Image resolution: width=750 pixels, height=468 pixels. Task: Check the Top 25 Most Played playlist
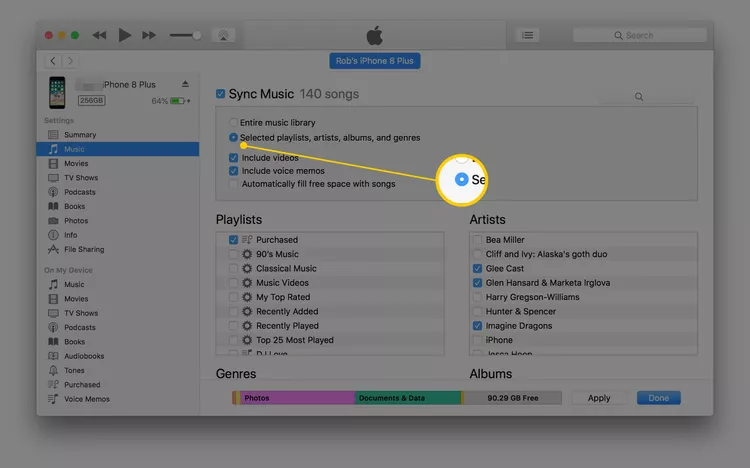click(233, 340)
